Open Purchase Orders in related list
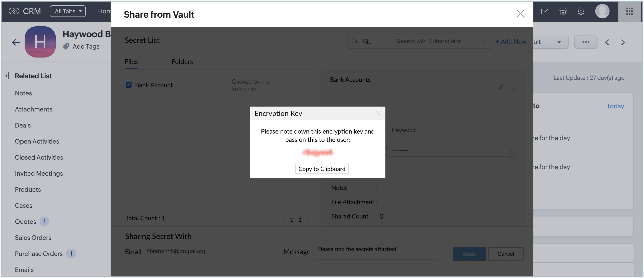Screen dimensions: 644x278 (39, 253)
